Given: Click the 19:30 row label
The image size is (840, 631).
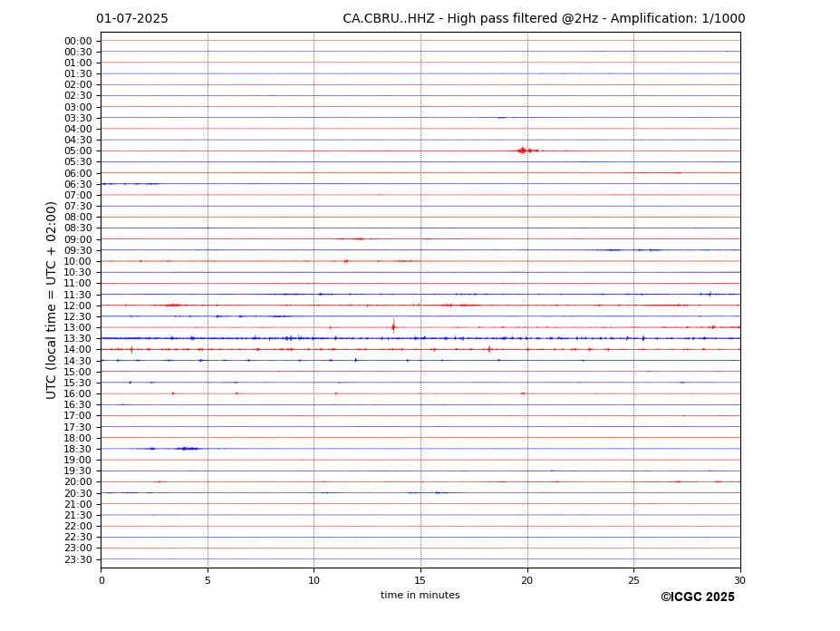Looking at the screenshot, I should point(78,471).
